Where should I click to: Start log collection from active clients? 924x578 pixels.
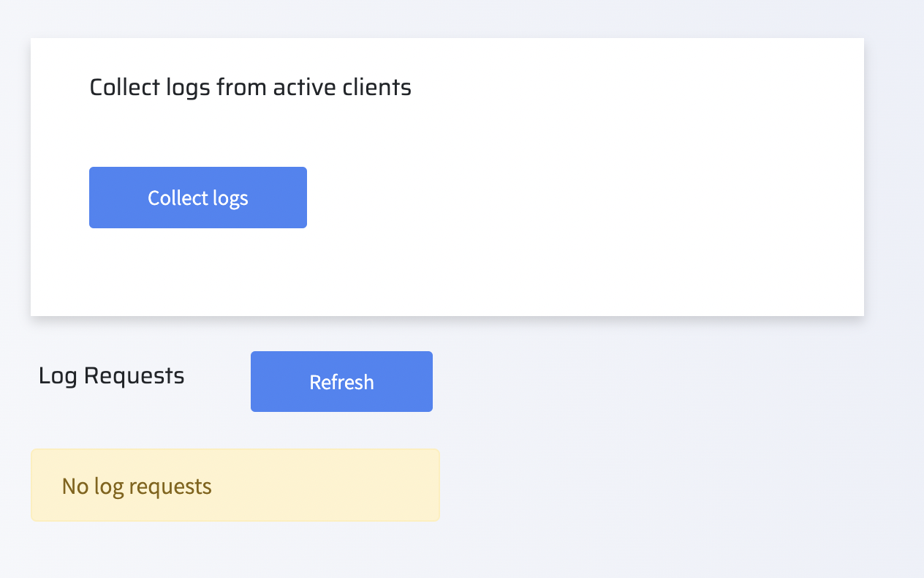point(197,198)
